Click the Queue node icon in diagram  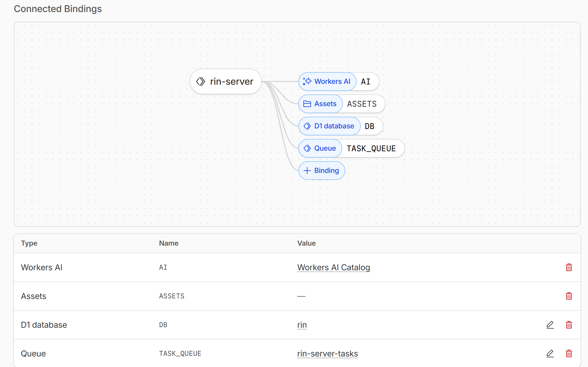[x=307, y=148]
